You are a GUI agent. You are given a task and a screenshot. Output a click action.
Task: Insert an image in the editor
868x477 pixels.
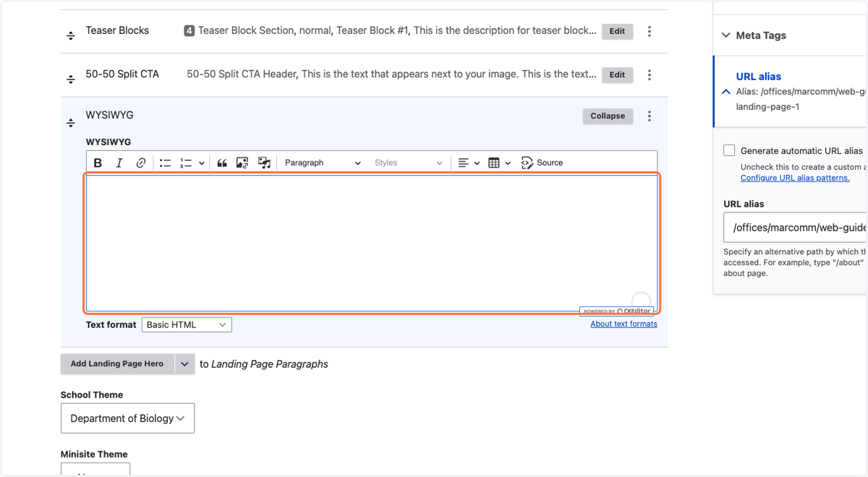coord(242,163)
